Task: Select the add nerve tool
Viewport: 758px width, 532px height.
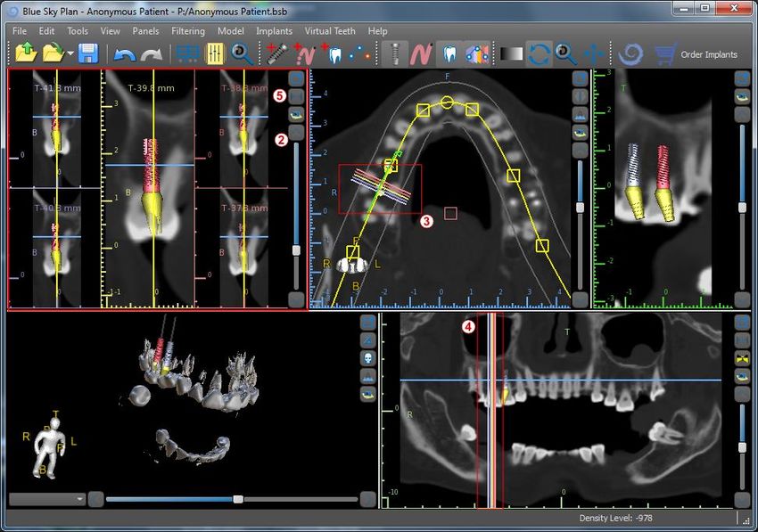Action: [305, 53]
